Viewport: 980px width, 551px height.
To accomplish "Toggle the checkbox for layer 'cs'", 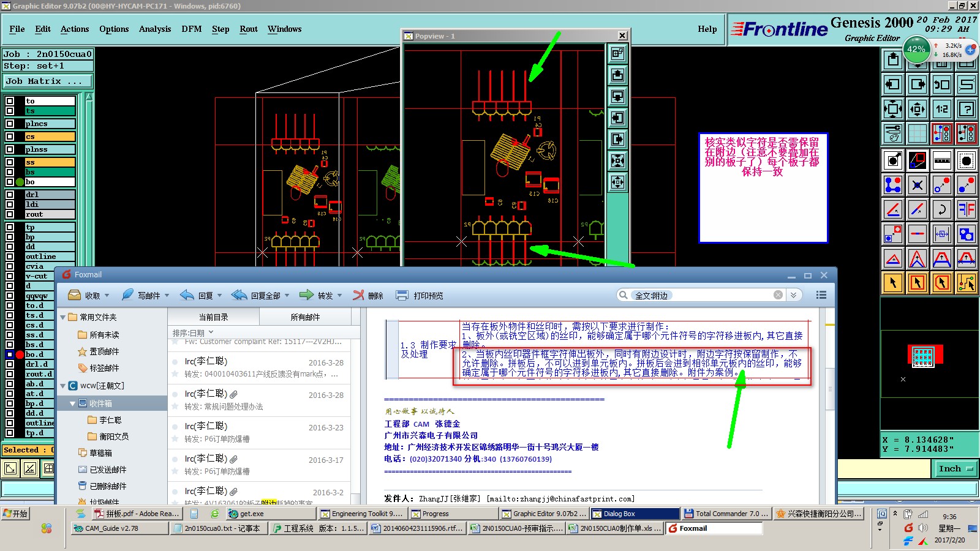I will pyautogui.click(x=10, y=137).
